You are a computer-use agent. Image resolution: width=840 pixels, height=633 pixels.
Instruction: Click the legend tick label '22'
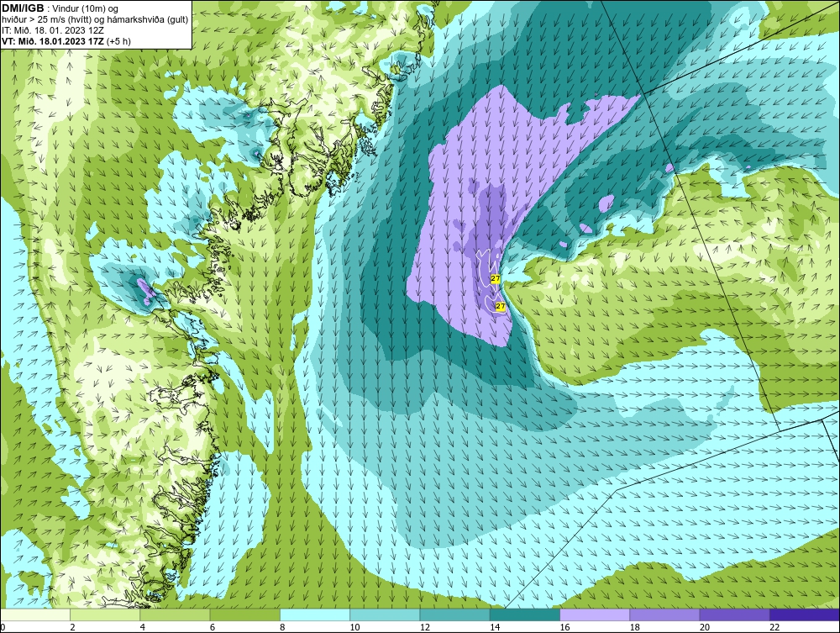coord(774,628)
